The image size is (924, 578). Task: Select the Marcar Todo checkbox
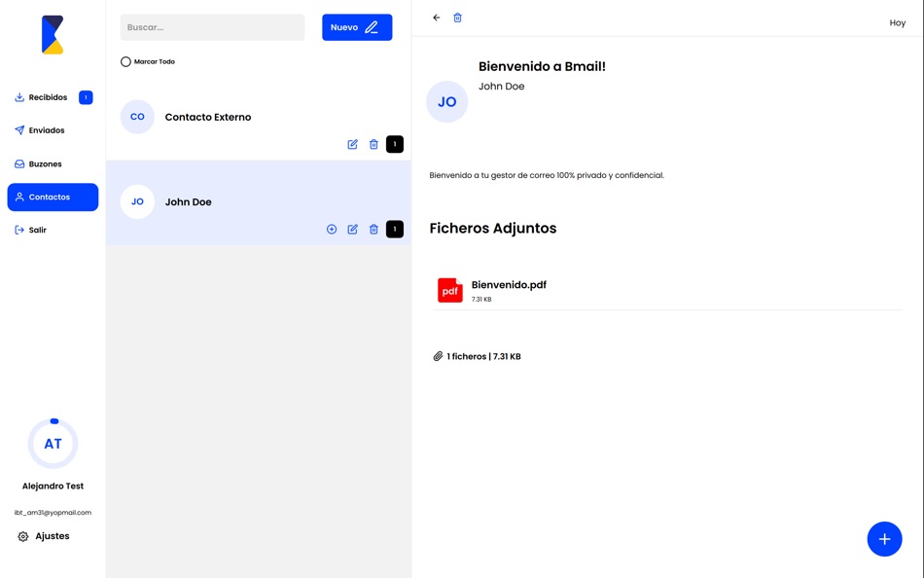[x=125, y=61]
